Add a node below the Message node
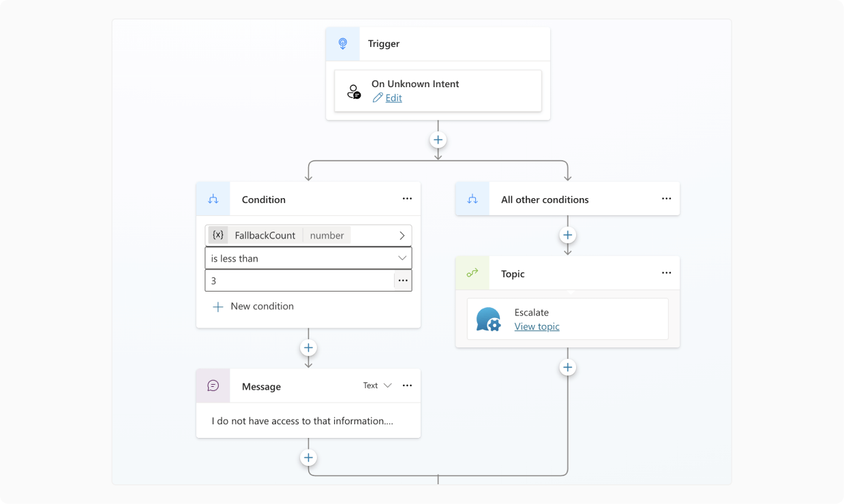The image size is (844, 504). pos(308,458)
